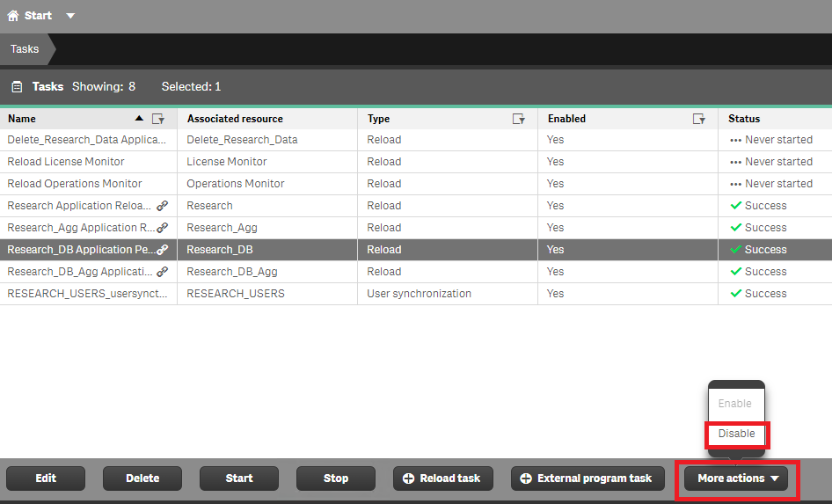Screen dimensions: 832x504
Task: Click chain link icon on Research Application row
Action: [163, 206]
